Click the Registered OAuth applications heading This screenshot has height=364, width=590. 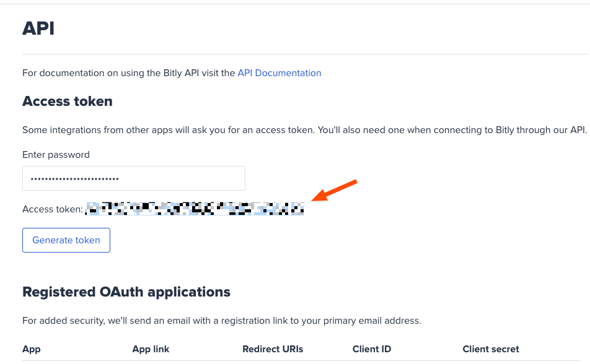click(x=126, y=292)
